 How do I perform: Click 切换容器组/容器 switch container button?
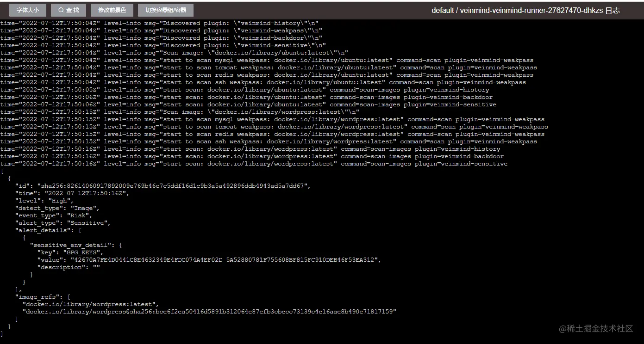pos(166,10)
